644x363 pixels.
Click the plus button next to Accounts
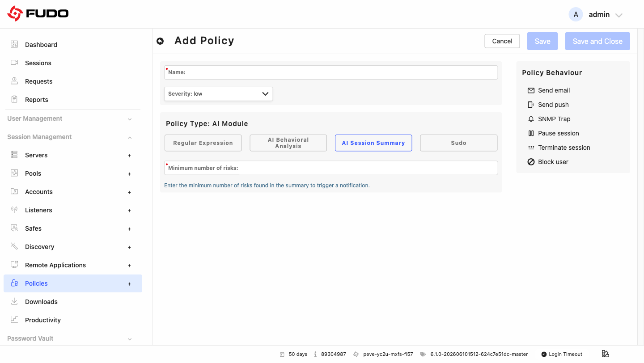pyautogui.click(x=129, y=192)
